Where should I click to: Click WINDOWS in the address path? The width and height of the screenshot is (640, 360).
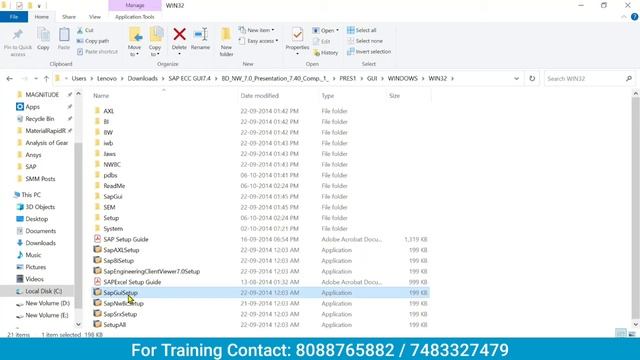point(402,78)
